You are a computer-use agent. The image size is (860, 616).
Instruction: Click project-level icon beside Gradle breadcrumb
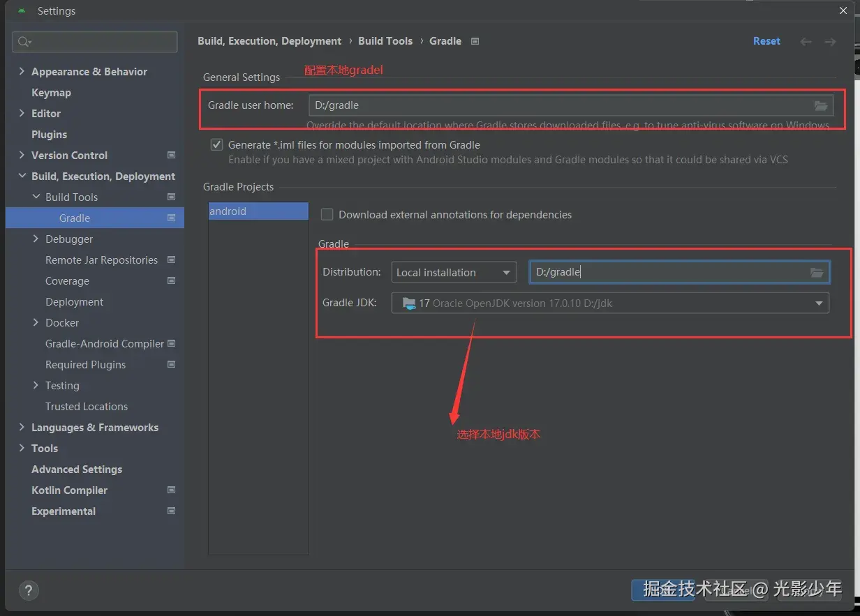coord(475,41)
